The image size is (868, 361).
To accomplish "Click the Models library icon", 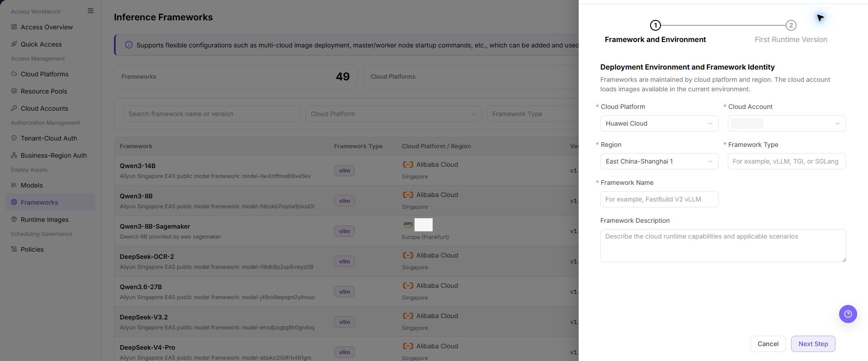I will (14, 185).
